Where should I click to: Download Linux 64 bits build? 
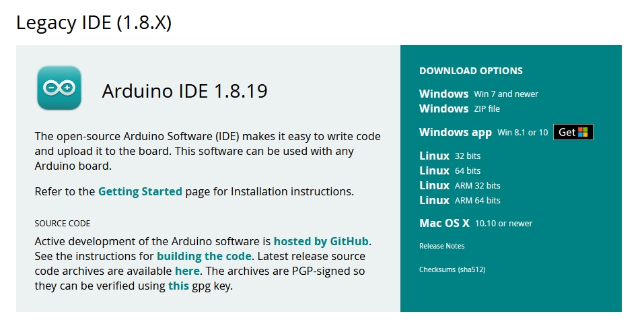point(450,170)
